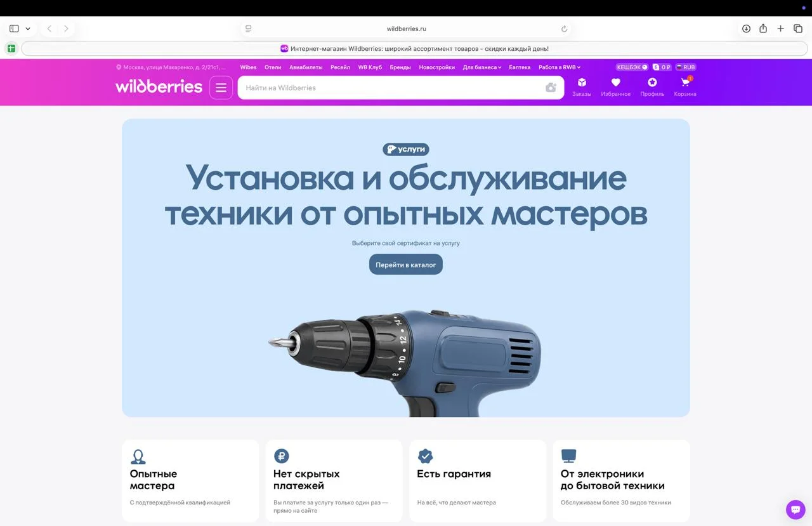
Task: Open the Новостройки menu link
Action: [436, 67]
